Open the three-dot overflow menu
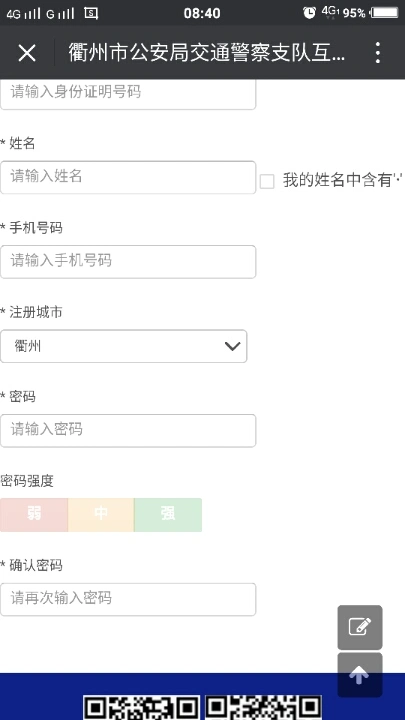Image resolution: width=405 pixels, height=720 pixels. [x=377, y=53]
